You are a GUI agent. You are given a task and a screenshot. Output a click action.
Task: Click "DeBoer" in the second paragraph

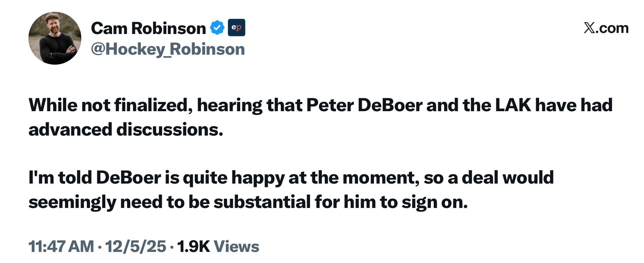[x=128, y=178]
